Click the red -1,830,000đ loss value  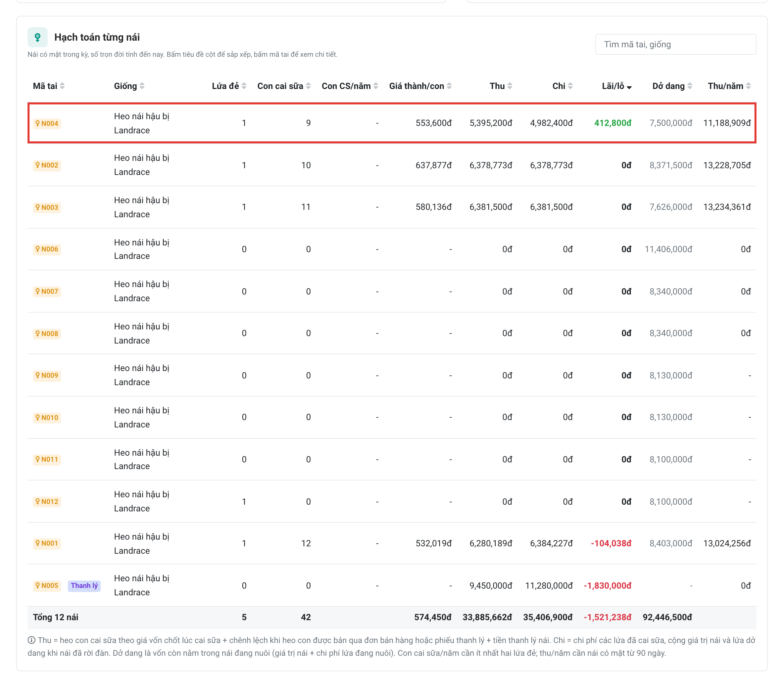pos(607,585)
